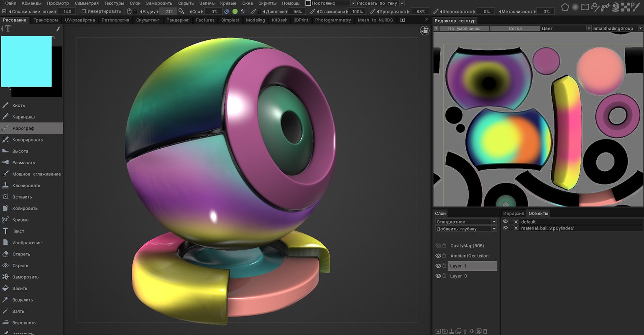
Task: Click the cyan foreground color swatch
Action: tap(26, 61)
